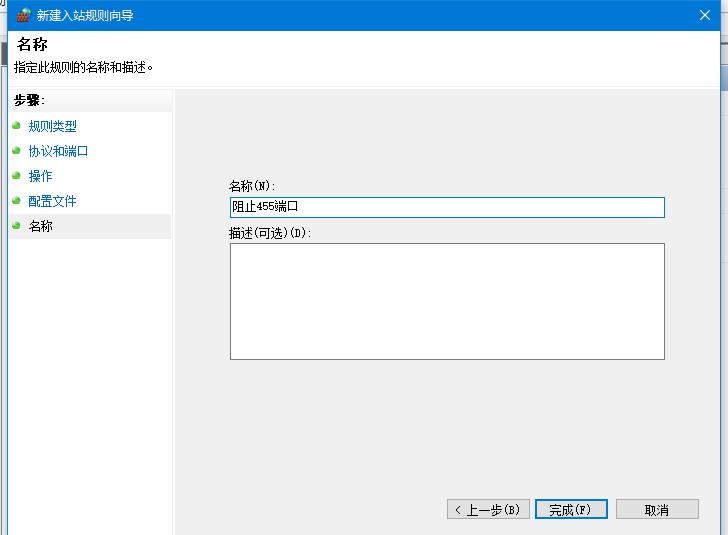The height and width of the screenshot is (535, 728).
Task: Select the 名称 step in the sidebar
Action: pos(40,226)
